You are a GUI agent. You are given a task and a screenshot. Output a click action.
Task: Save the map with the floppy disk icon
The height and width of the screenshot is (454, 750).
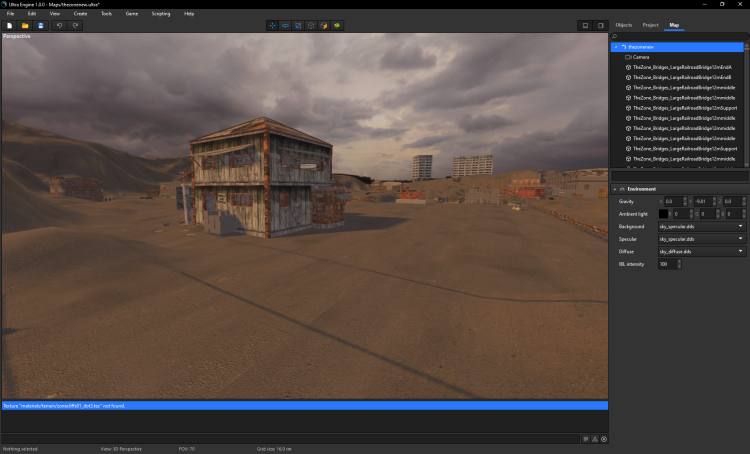[x=41, y=25]
